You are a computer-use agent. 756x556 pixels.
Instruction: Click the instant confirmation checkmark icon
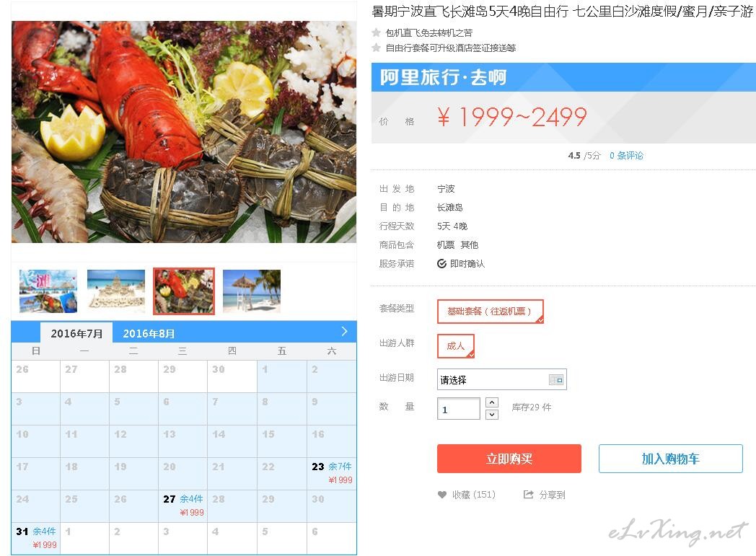(441, 263)
